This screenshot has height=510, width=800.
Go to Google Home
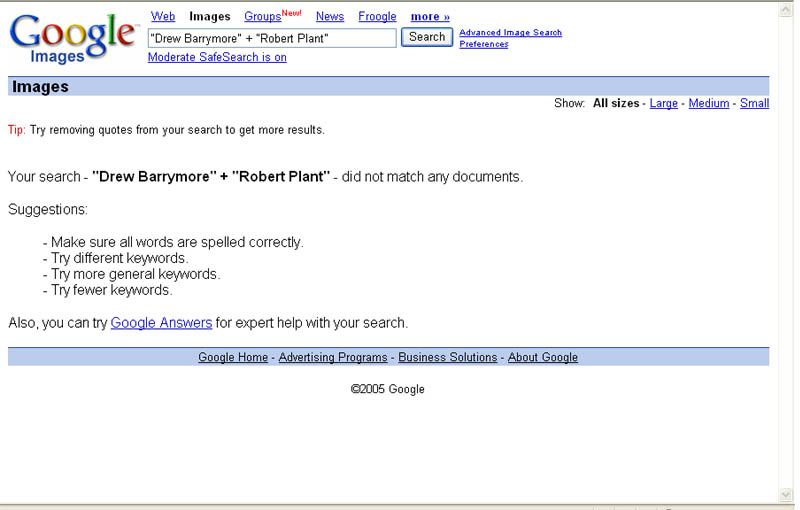tap(233, 357)
